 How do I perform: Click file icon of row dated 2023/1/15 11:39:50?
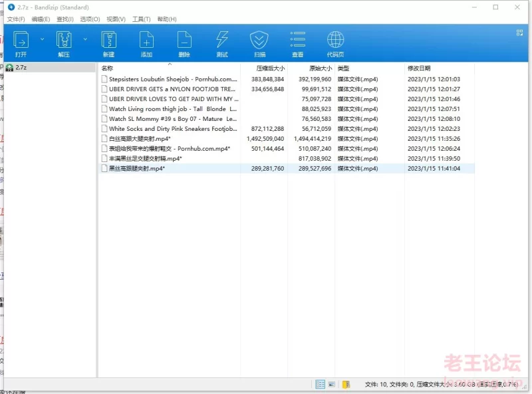[104, 158]
